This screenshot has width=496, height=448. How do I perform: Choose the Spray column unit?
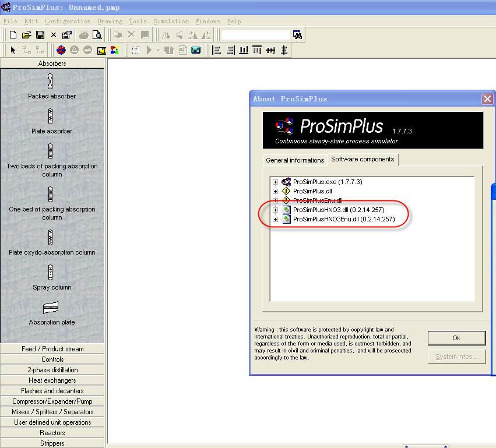point(52,278)
